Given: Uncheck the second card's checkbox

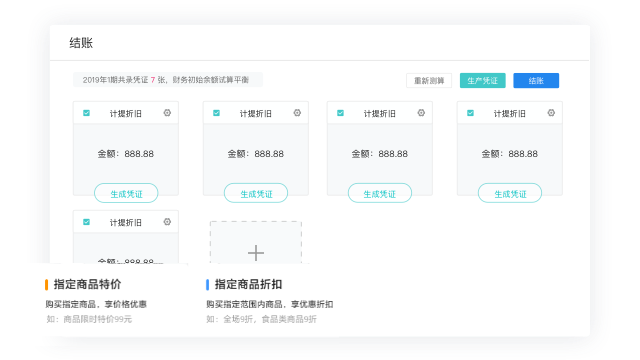Looking at the screenshot, I should point(216,113).
